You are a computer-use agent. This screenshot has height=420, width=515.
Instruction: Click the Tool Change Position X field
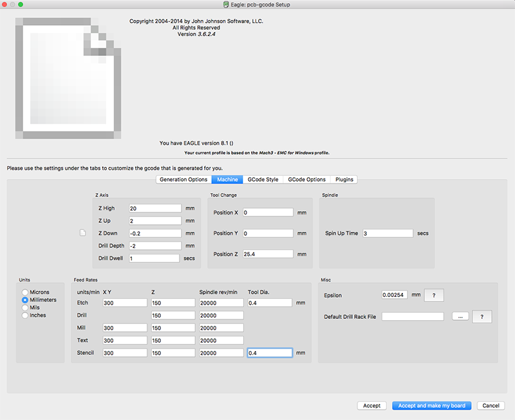point(268,213)
